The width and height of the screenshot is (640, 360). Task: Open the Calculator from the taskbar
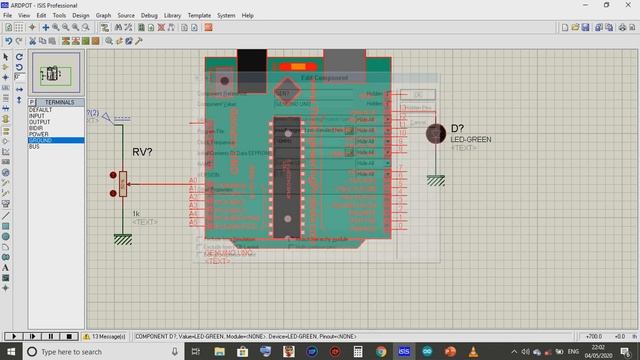tap(358, 351)
